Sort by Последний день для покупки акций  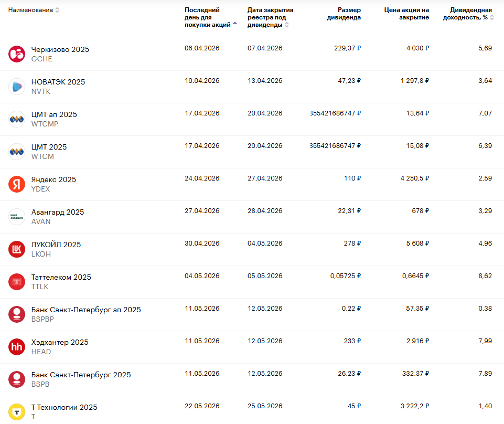(208, 17)
